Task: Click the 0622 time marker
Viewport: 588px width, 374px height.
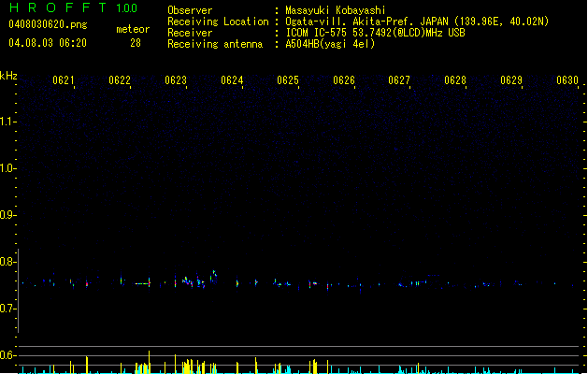Action: 120,80
